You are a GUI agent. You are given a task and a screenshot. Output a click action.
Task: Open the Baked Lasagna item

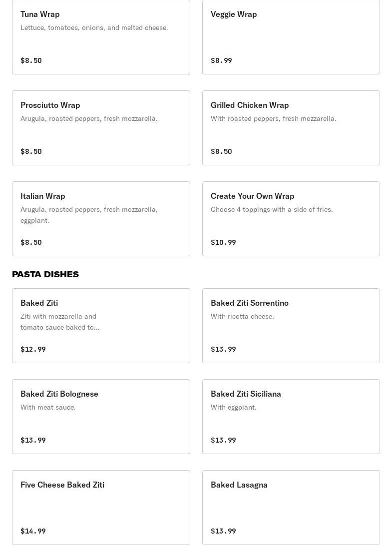click(291, 508)
